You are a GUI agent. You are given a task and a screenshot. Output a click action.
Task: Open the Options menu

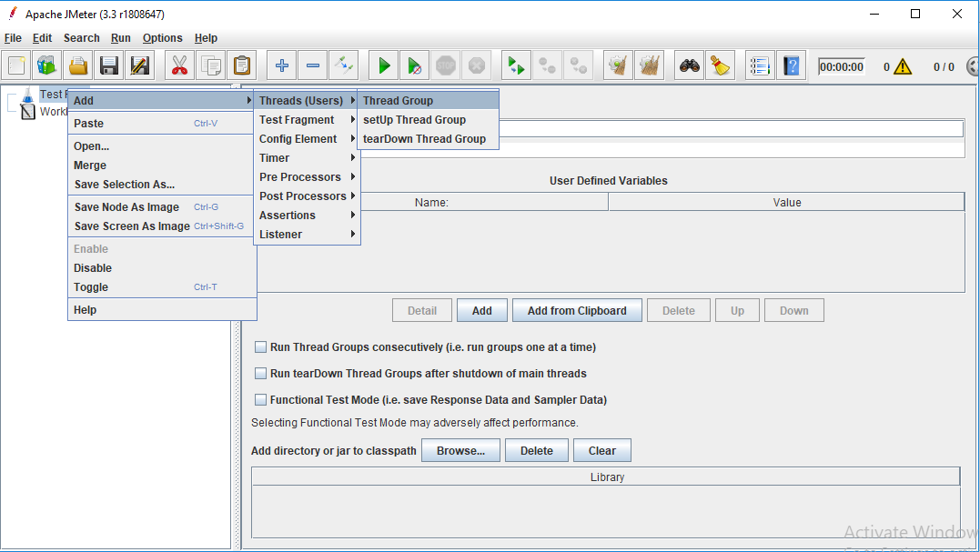[x=162, y=38]
